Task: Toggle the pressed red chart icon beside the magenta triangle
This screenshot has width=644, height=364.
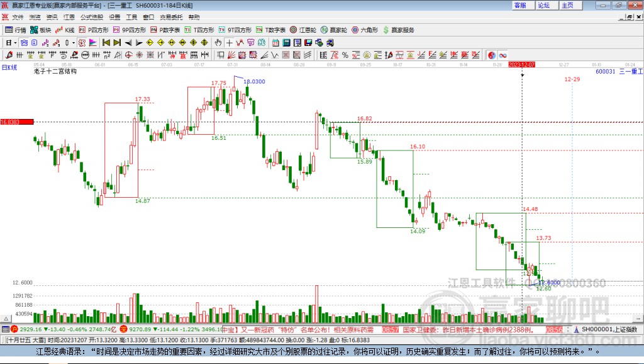Action: [x=82, y=43]
